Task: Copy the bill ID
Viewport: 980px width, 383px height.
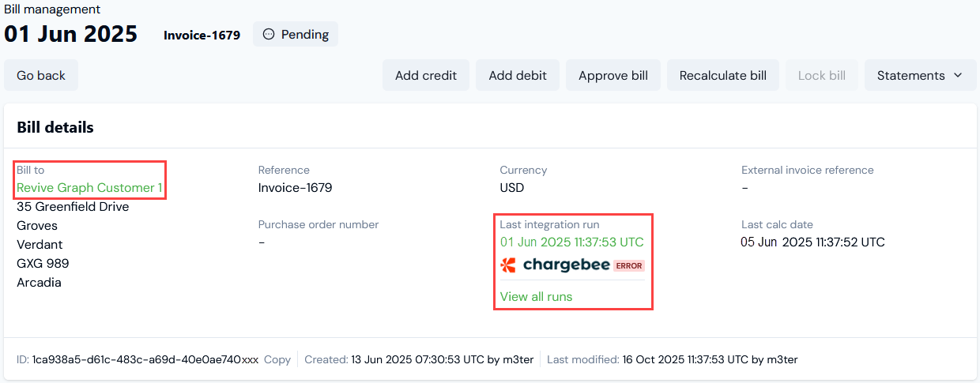Action: tap(277, 360)
